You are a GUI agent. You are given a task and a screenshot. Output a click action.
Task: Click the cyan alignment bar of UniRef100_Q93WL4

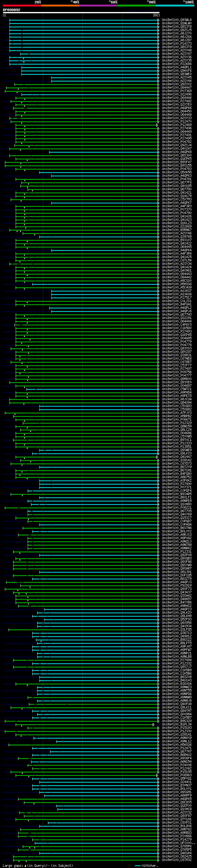click(84, 20)
